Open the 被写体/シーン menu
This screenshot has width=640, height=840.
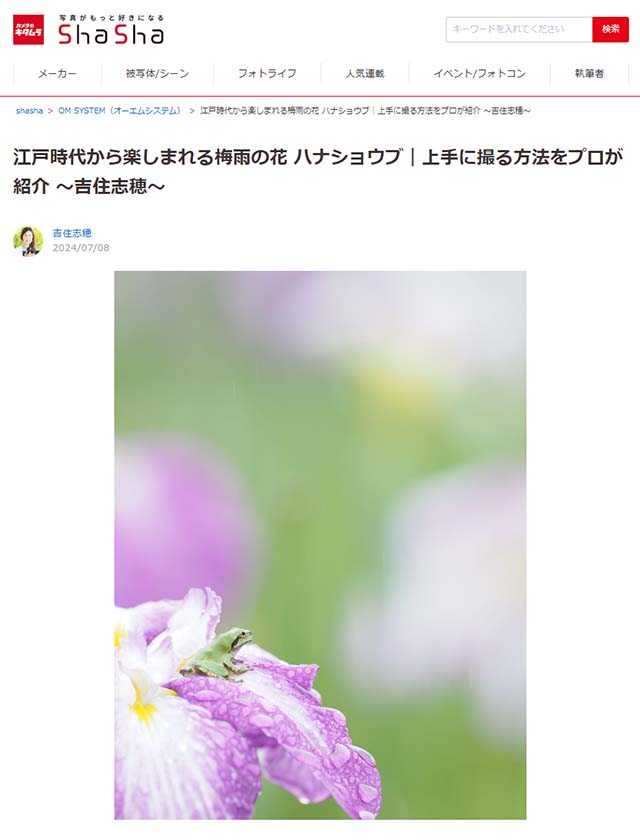157,73
